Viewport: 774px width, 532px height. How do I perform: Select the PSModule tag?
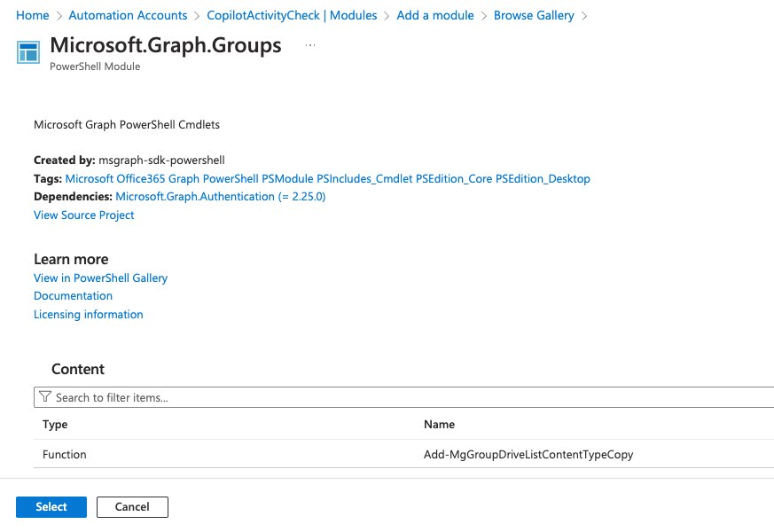tap(287, 178)
